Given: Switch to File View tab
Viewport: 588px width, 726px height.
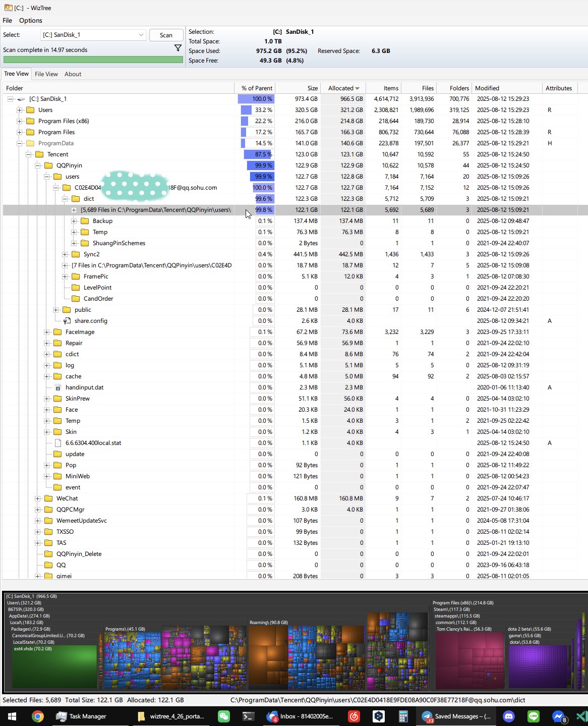Looking at the screenshot, I should (x=46, y=74).
